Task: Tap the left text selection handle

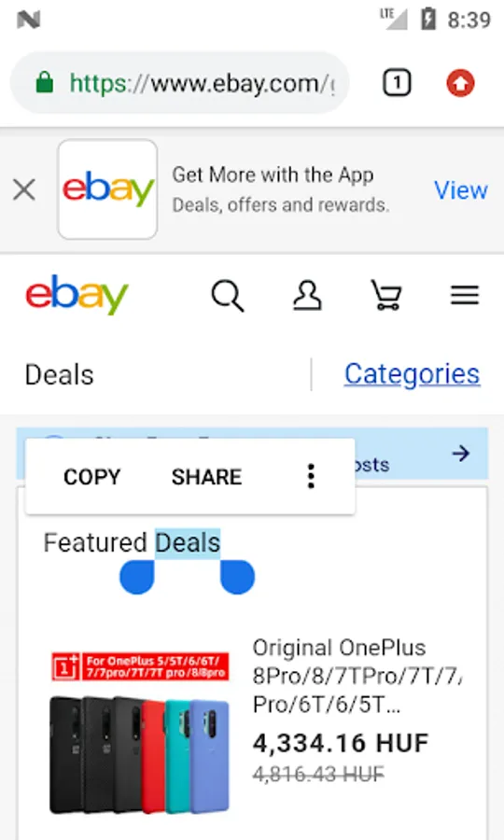Action: click(137, 577)
